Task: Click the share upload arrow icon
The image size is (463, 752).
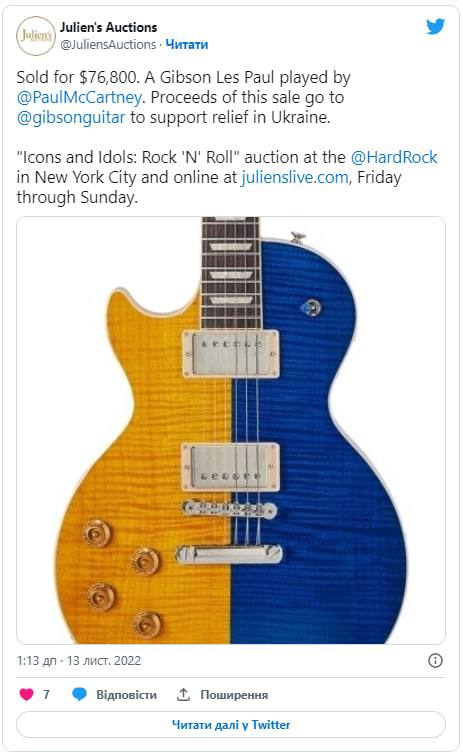Action: click(x=183, y=694)
